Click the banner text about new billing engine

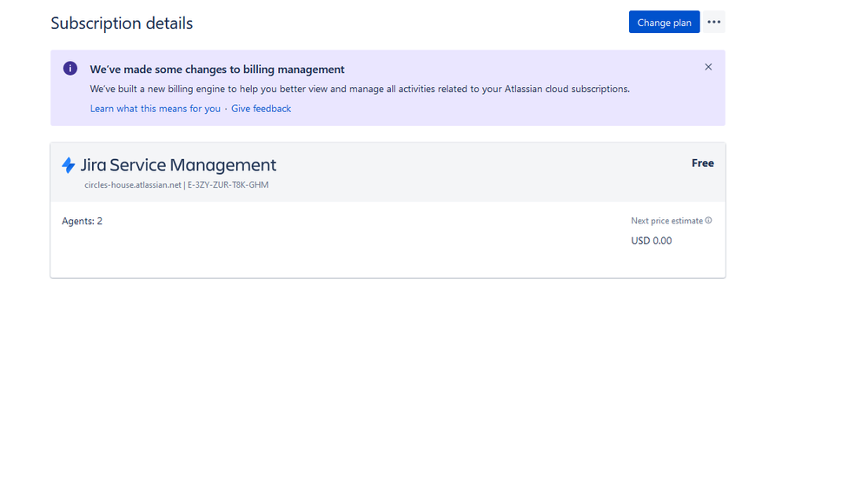360,90
